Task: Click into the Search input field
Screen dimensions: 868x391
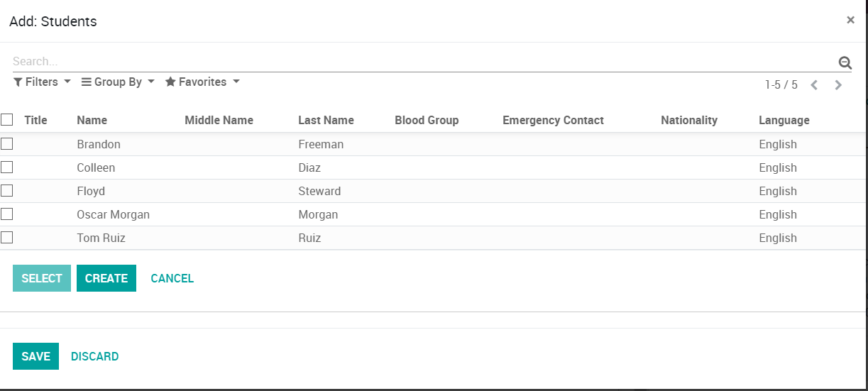Action: tap(419, 62)
